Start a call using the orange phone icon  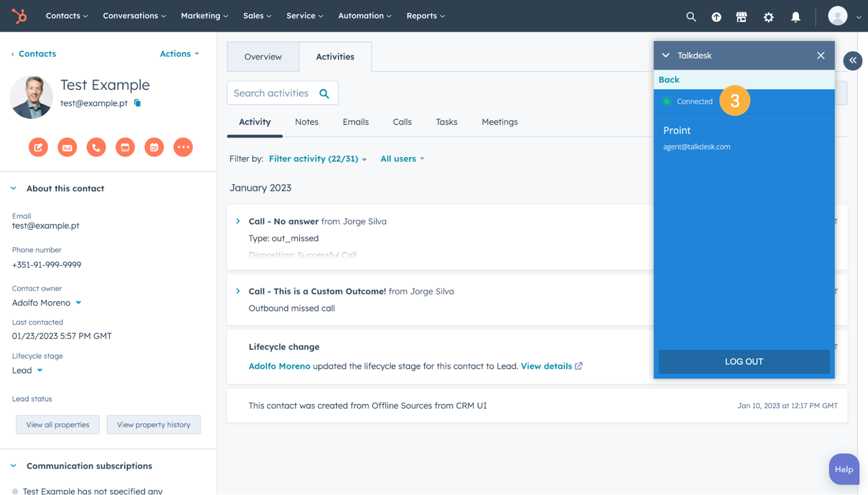[96, 147]
